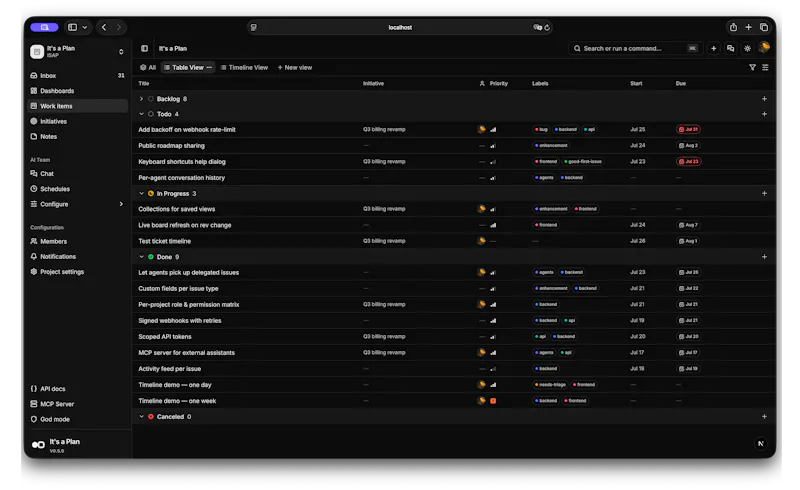Add item to Backlog group
Screen dimensions: 800x490
click(x=764, y=99)
